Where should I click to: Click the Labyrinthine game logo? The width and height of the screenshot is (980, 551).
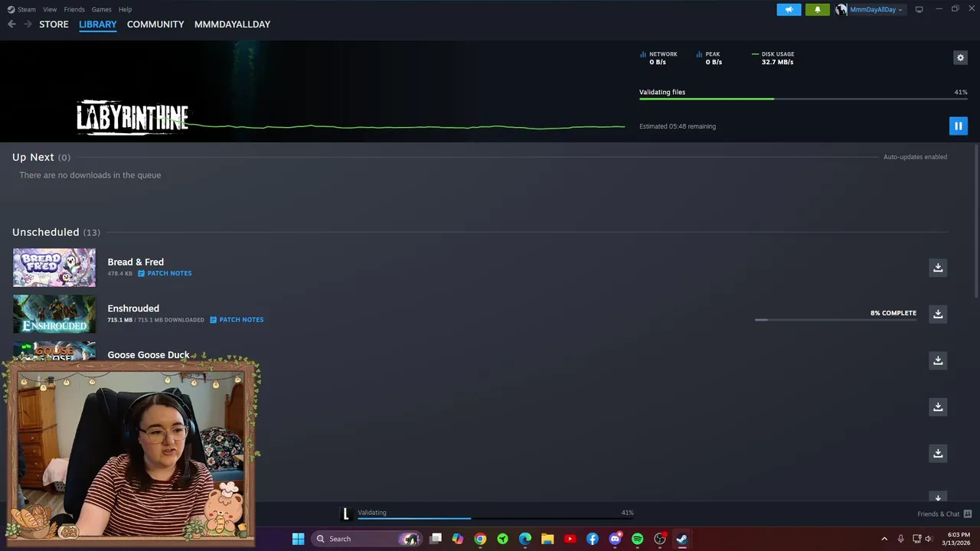pos(132,117)
